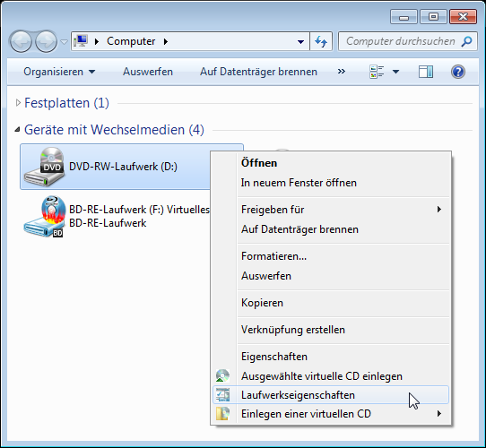
Task: Click the Laufwerkseigenschaften icon in context menu
Action: [x=223, y=395]
